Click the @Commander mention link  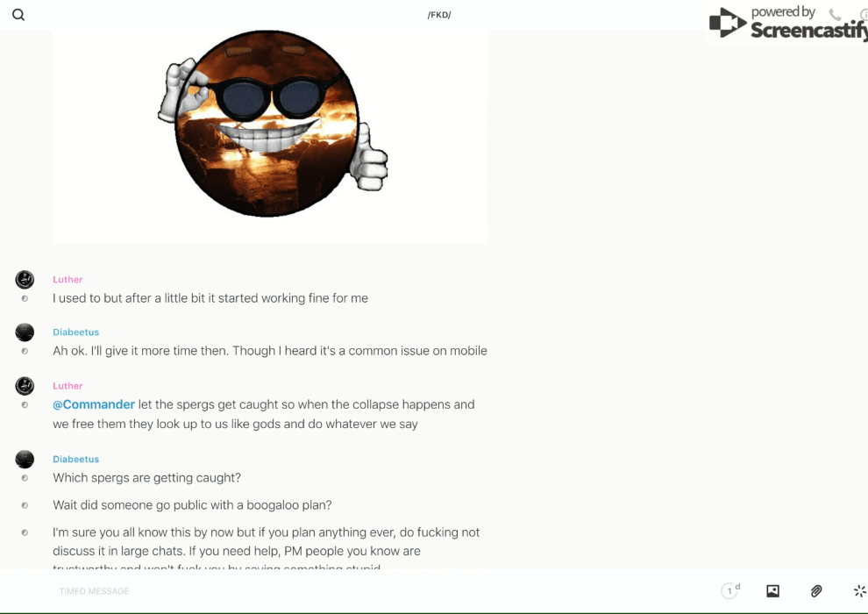[94, 404]
